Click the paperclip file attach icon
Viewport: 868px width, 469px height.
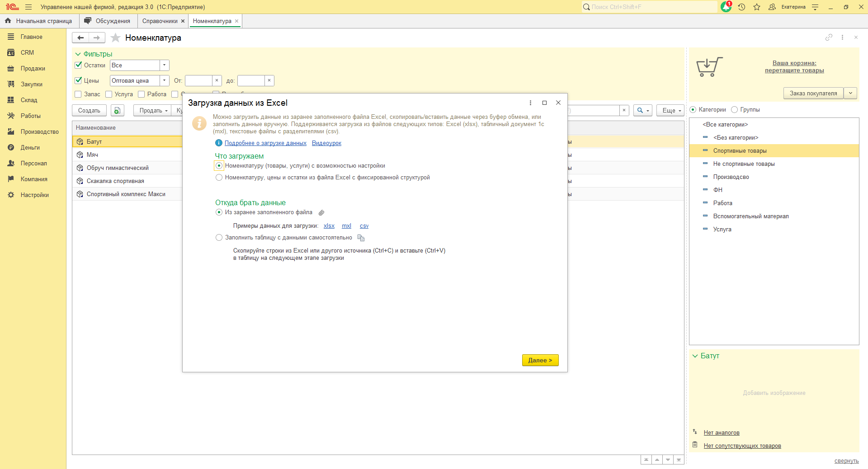click(x=321, y=213)
